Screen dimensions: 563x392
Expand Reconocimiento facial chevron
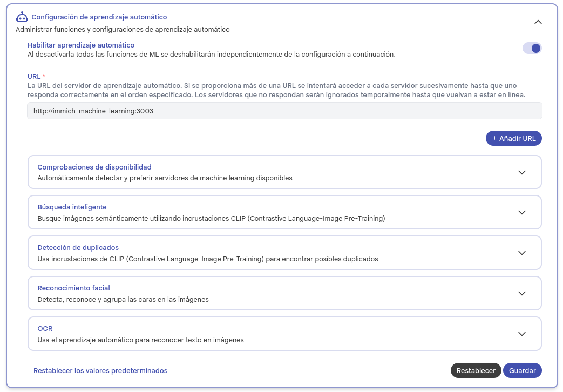point(521,293)
